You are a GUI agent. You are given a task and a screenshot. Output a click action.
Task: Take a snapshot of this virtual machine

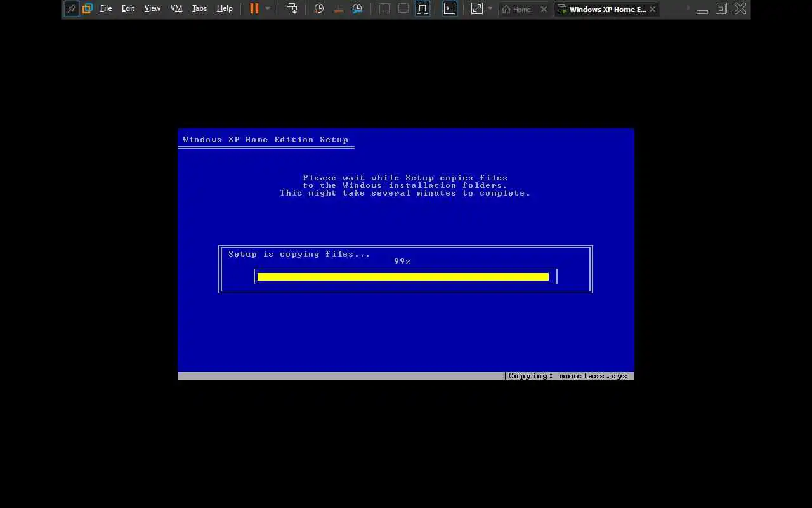coord(319,9)
